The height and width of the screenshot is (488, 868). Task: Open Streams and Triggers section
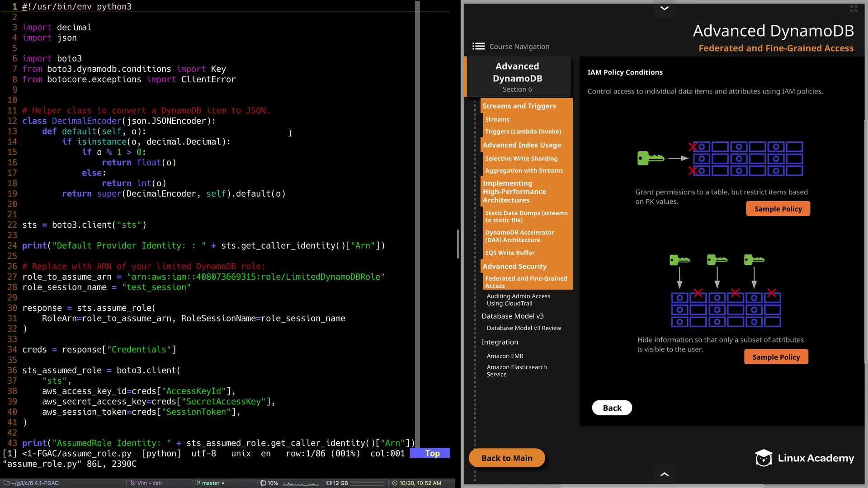[x=519, y=106]
